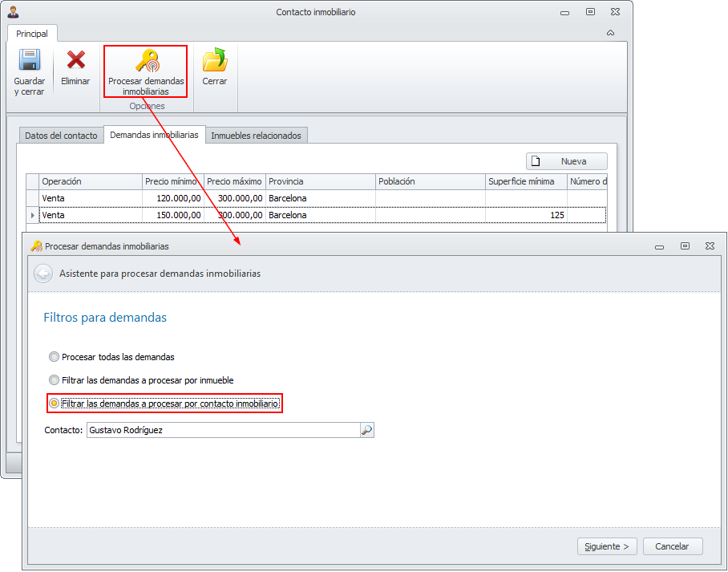Switch to Inmuebles relacionados tab
Viewport: 728px width, 572px height.
click(256, 136)
